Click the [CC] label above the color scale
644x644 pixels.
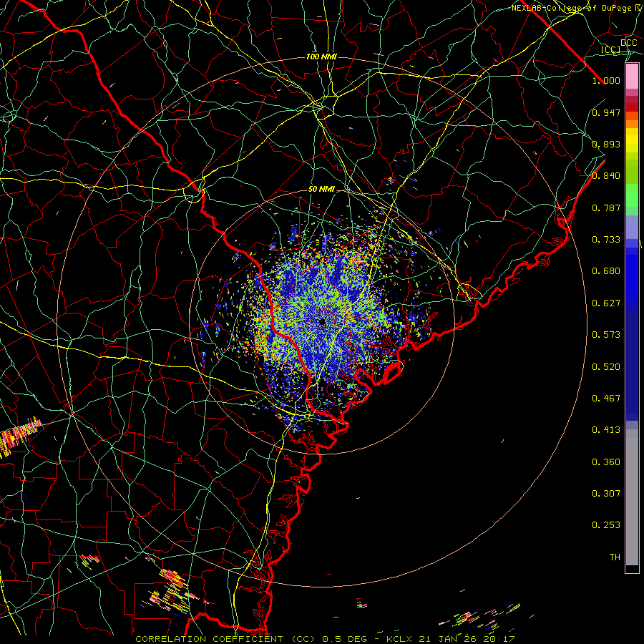pyautogui.click(x=611, y=49)
